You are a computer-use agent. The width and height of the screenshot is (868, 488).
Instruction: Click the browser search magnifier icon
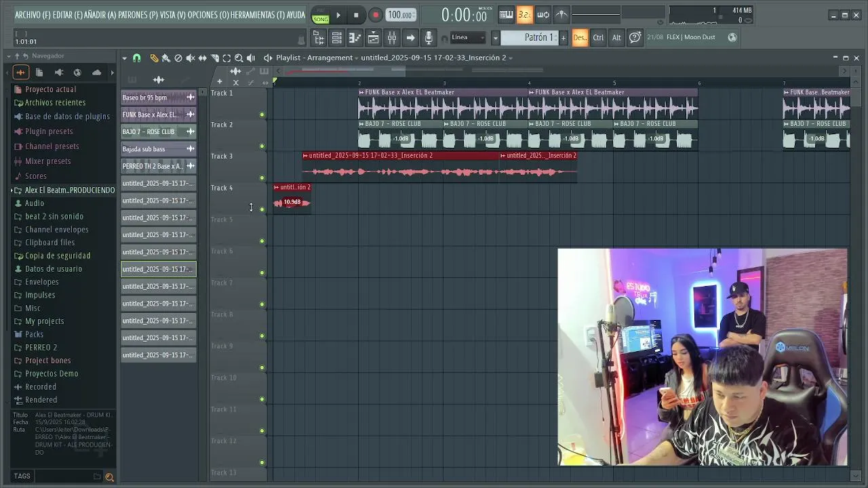click(109, 477)
